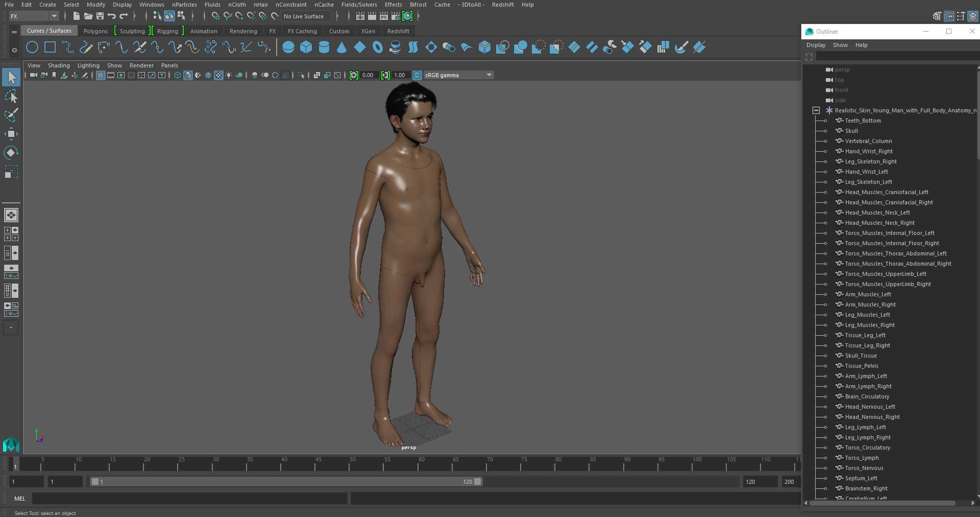The height and width of the screenshot is (517, 980).
Task: Click the Open Scene folder icon
Action: click(x=88, y=16)
